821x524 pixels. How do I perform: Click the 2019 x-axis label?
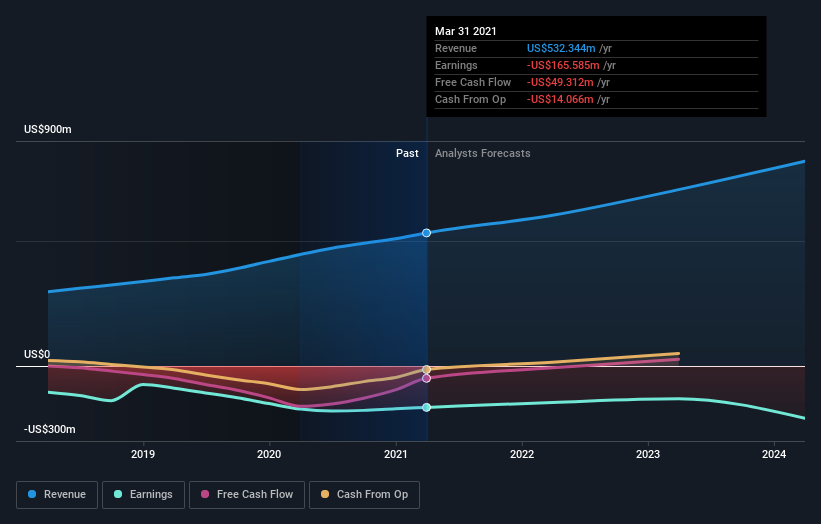point(143,454)
